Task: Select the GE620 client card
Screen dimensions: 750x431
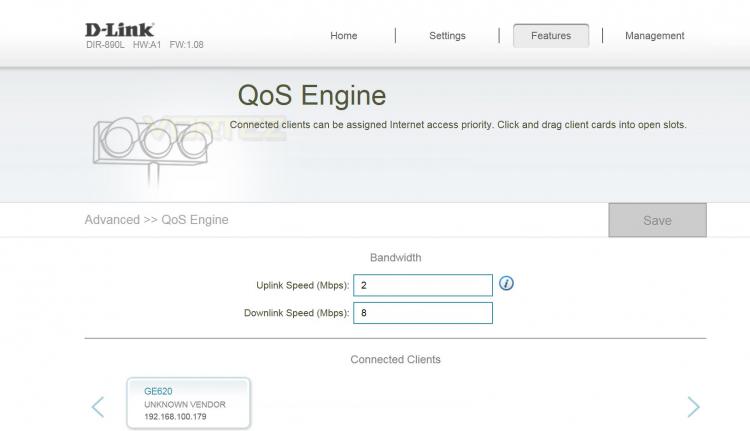Action: coord(188,403)
